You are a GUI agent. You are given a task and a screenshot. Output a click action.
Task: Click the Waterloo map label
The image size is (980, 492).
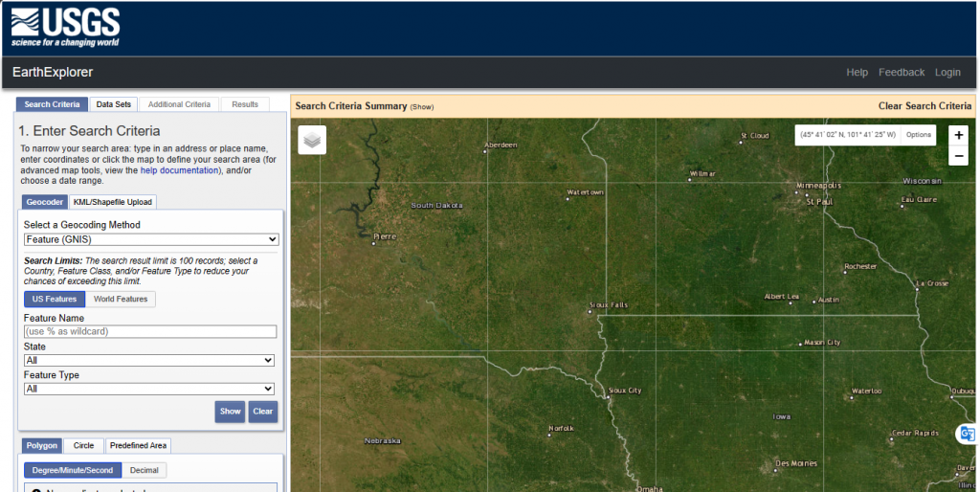(866, 391)
